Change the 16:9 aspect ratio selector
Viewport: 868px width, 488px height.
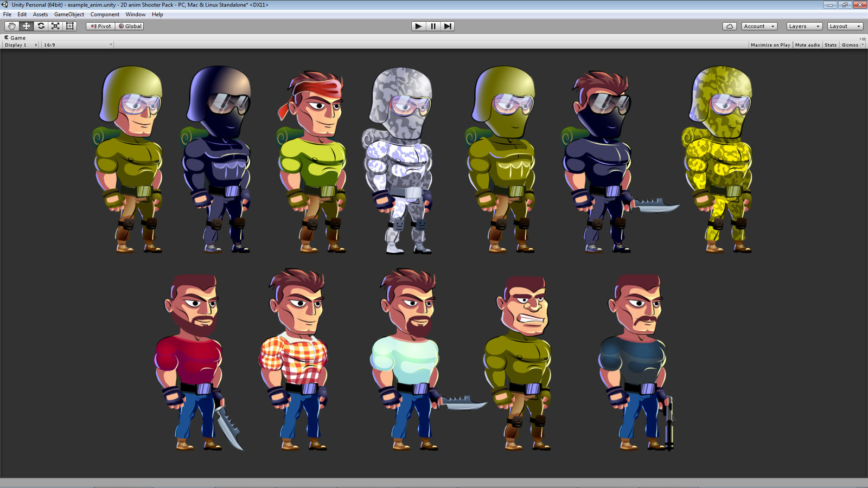[x=76, y=44]
